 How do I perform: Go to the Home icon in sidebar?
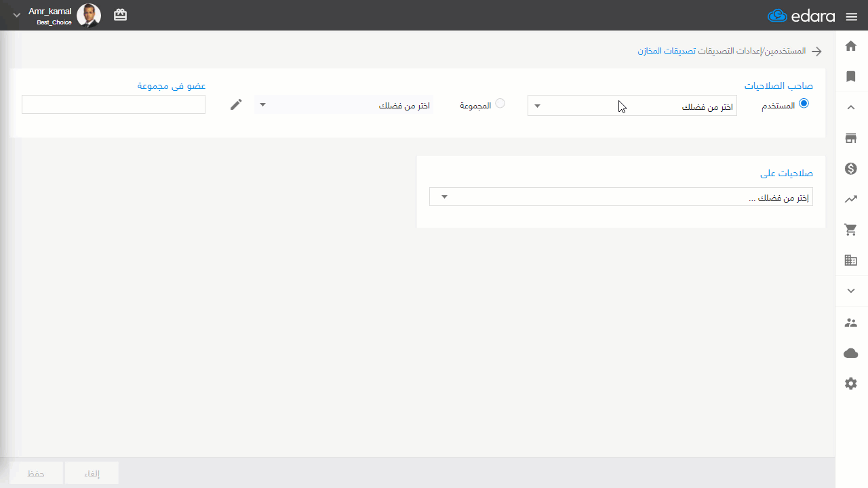click(x=851, y=45)
